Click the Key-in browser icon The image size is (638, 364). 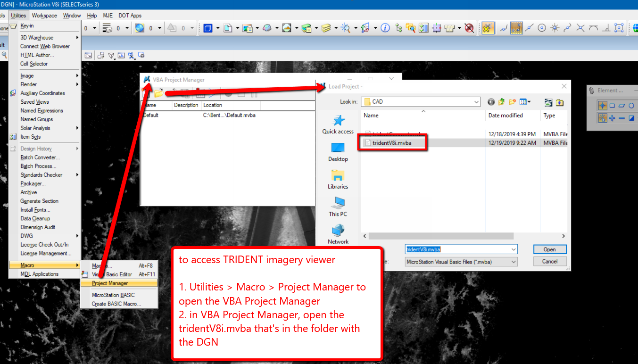449,28
